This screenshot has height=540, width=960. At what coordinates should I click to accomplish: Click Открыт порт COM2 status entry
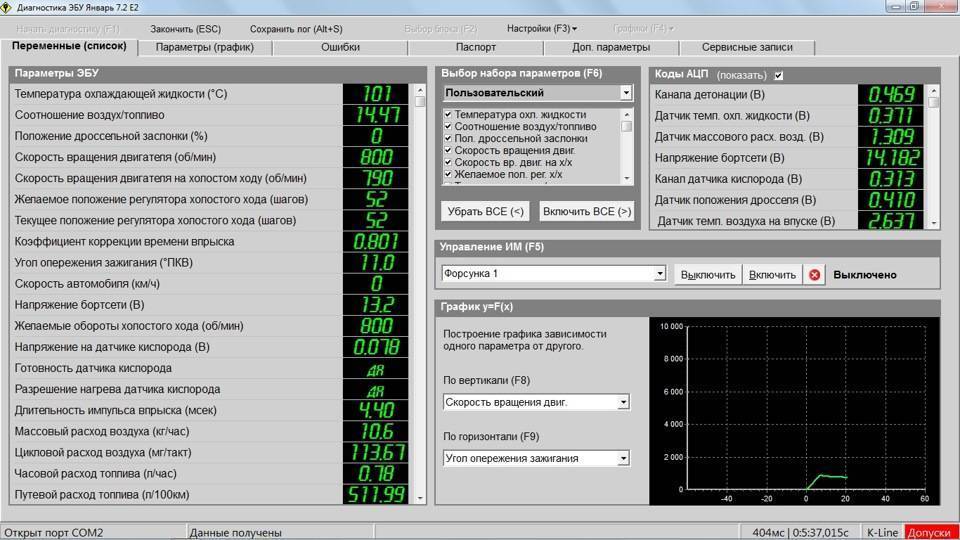tap(54, 533)
